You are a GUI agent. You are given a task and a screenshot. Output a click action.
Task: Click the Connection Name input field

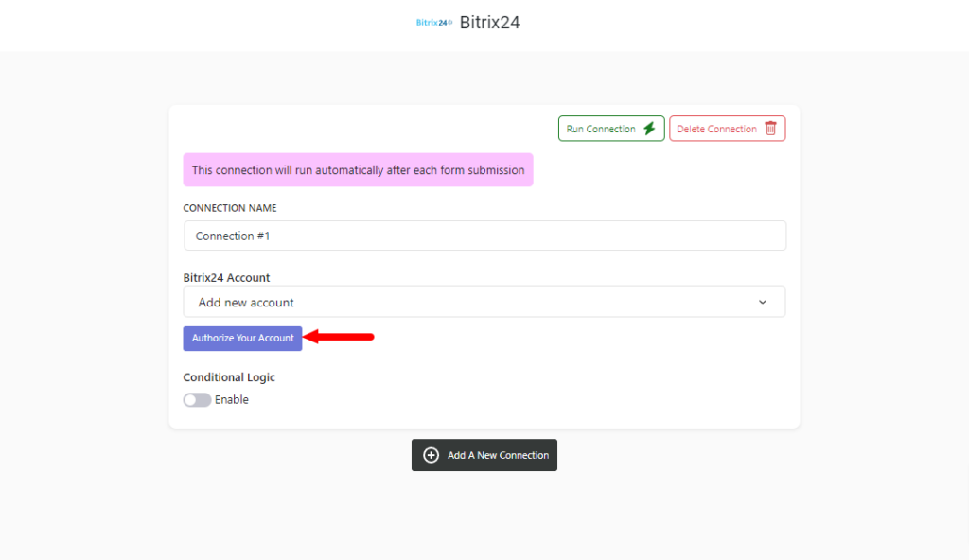click(x=484, y=236)
